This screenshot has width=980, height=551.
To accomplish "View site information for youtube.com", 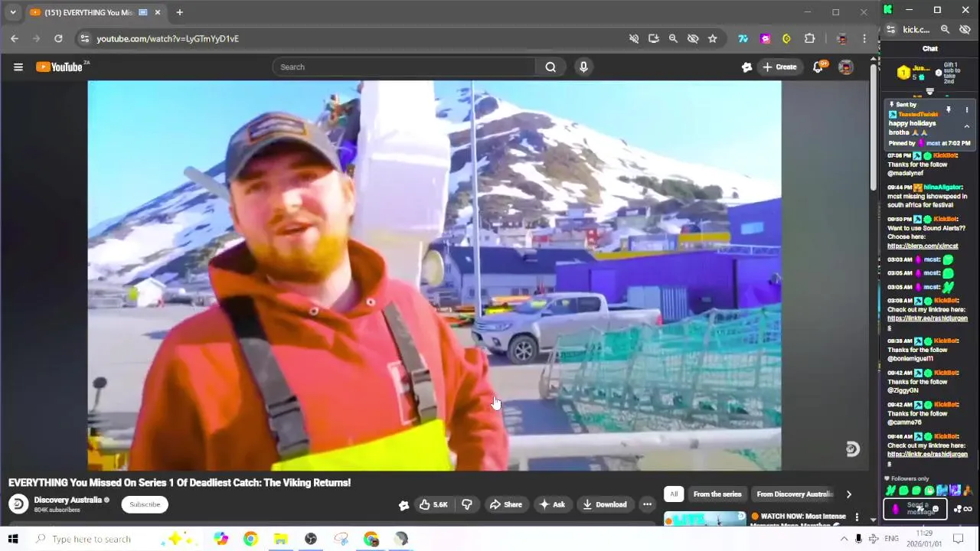I will [84, 38].
